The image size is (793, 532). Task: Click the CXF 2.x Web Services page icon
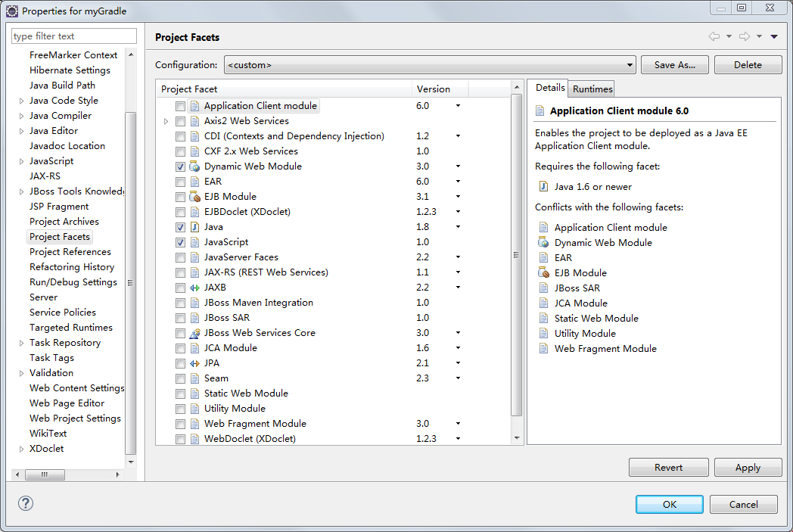194,151
